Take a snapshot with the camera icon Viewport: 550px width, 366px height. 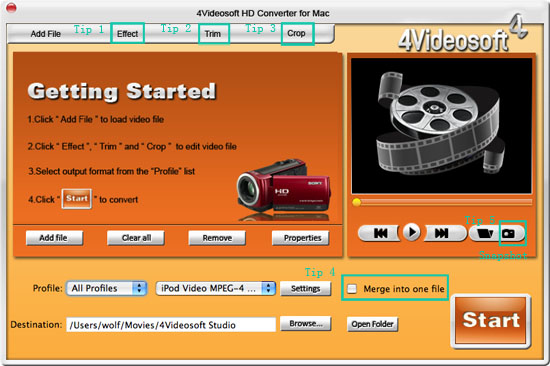pos(511,233)
